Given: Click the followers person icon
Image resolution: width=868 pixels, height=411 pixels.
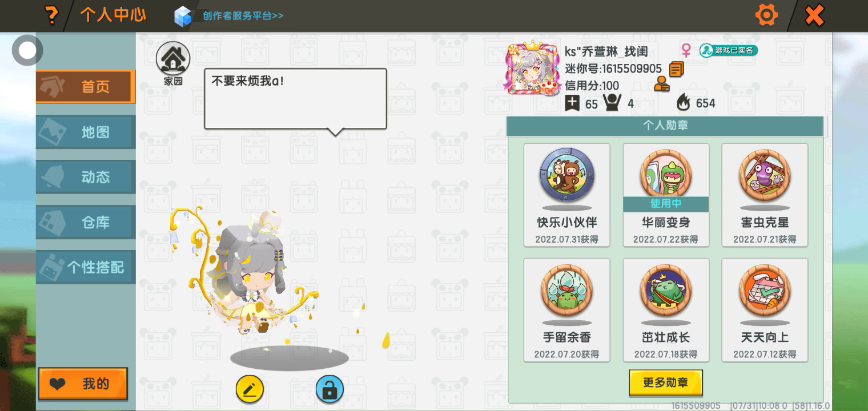Looking at the screenshot, I should 612,103.
